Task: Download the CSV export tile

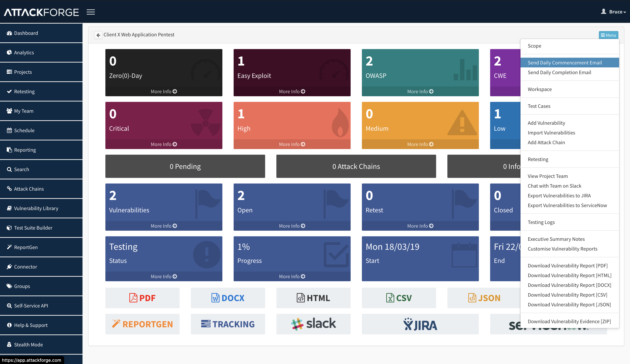Action: [399, 298]
